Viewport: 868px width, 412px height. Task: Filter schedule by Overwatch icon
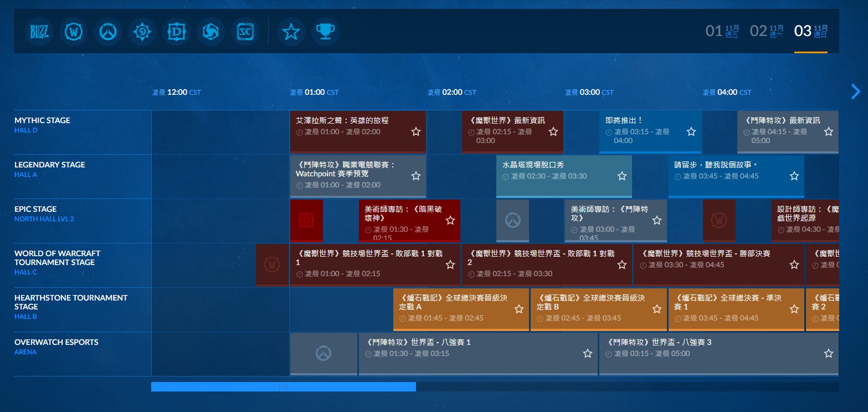pos(108,32)
